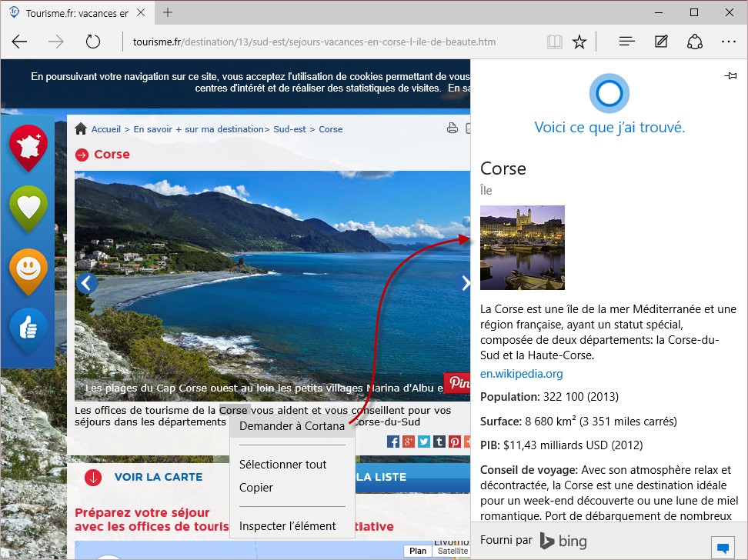The height and width of the screenshot is (560, 748).
Task: Refresh the page using the reload icon
Action: (93, 42)
